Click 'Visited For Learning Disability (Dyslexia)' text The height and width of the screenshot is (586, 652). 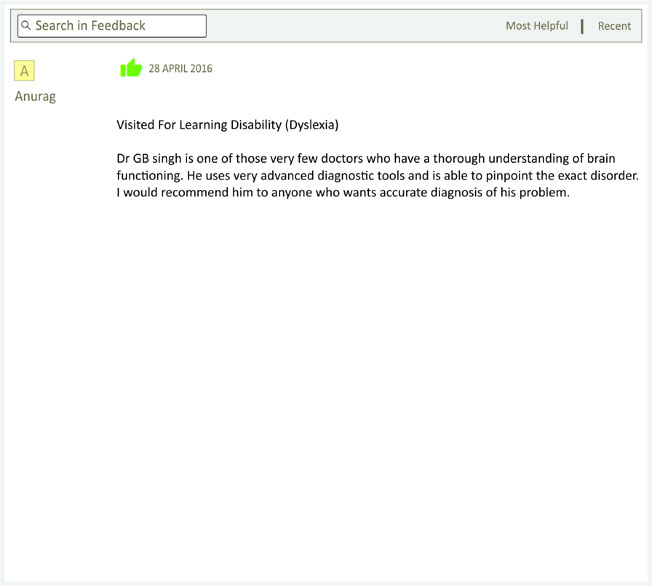[x=227, y=125]
